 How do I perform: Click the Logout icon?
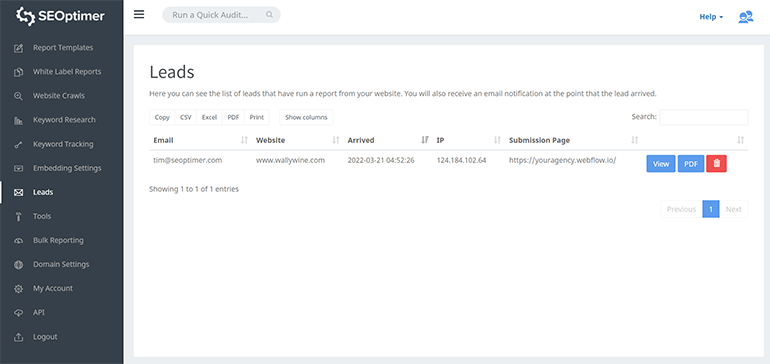pos(18,337)
